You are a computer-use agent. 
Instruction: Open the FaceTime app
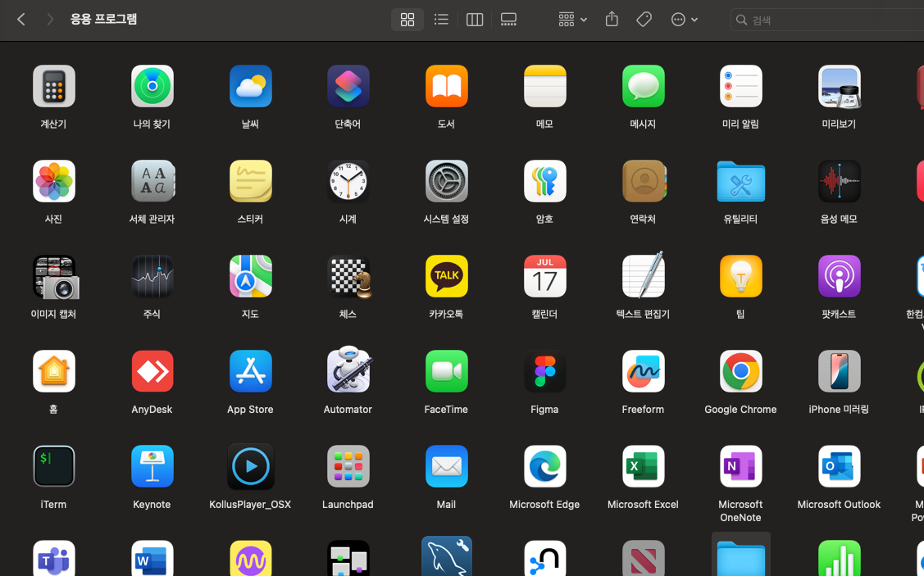tap(447, 372)
